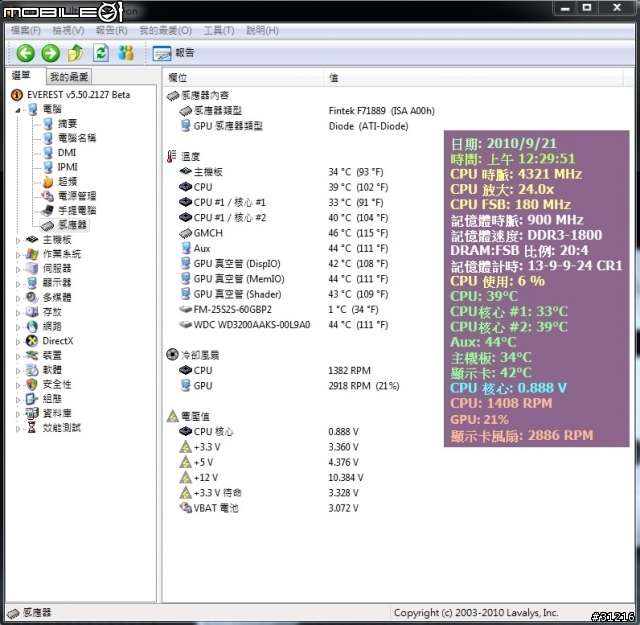Select the WDC WD3200AAKS-00L9A0 row
Screen dimensions: 640x625
[x=284, y=325]
